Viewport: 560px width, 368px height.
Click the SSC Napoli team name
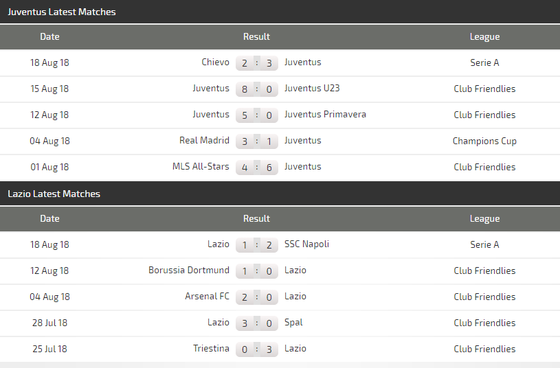pos(307,244)
